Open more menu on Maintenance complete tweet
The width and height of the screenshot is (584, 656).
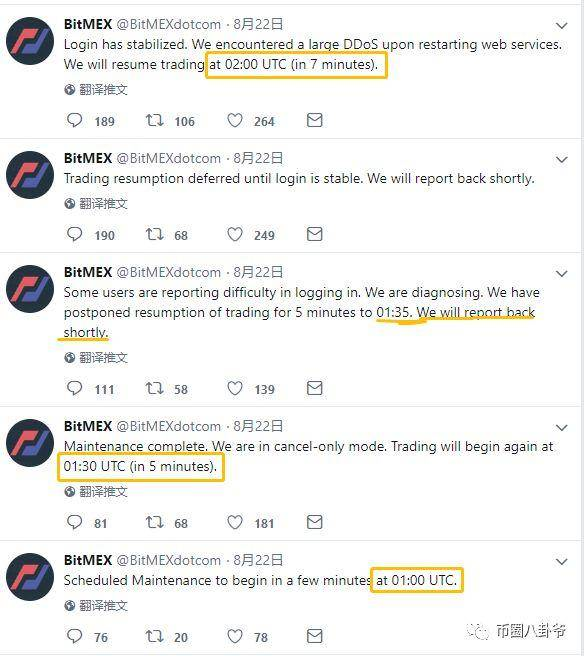pos(561,428)
